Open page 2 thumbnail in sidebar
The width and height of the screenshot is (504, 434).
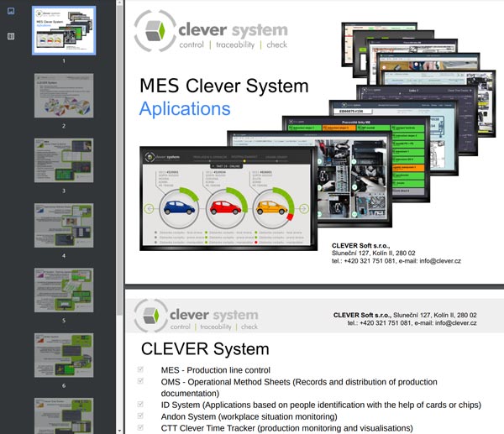click(x=64, y=95)
